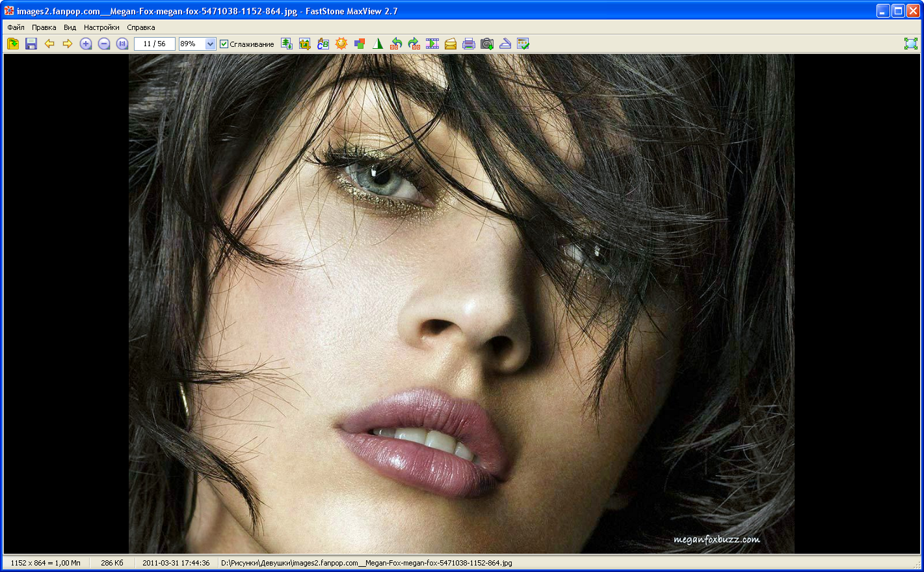Open the Файл menu
The height and width of the screenshot is (572, 924).
[x=16, y=27]
